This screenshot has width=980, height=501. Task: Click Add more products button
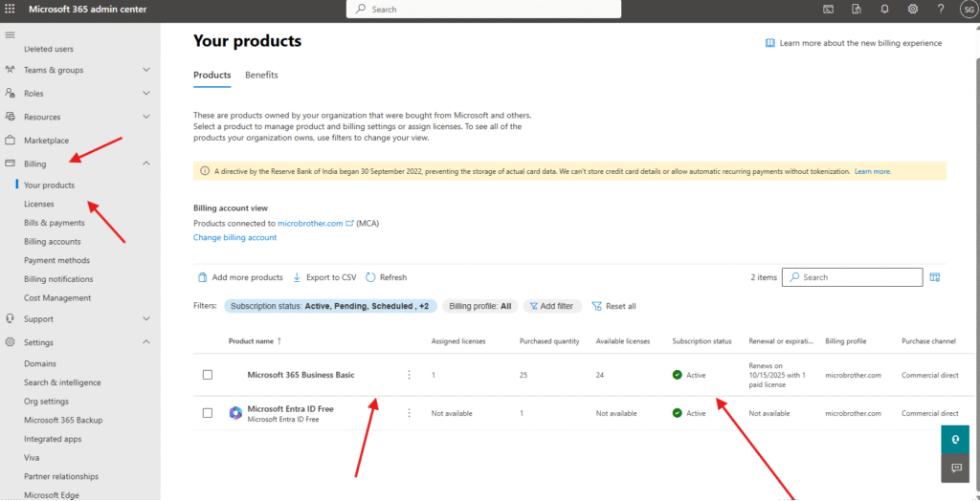[x=240, y=277]
